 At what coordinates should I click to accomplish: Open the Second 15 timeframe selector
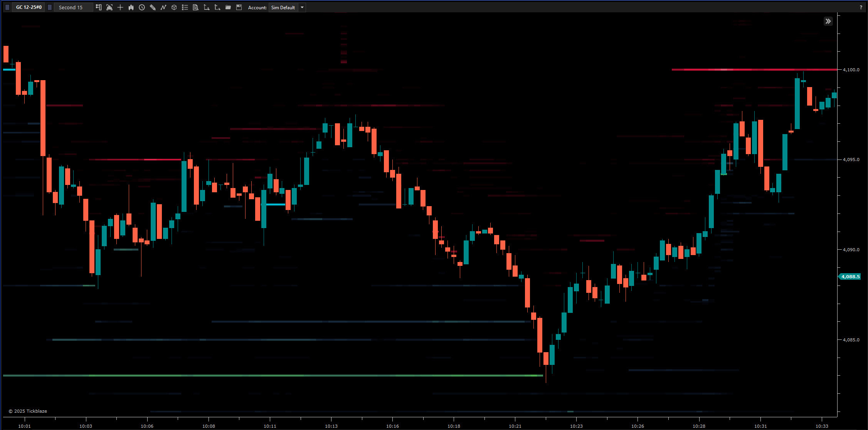click(73, 7)
